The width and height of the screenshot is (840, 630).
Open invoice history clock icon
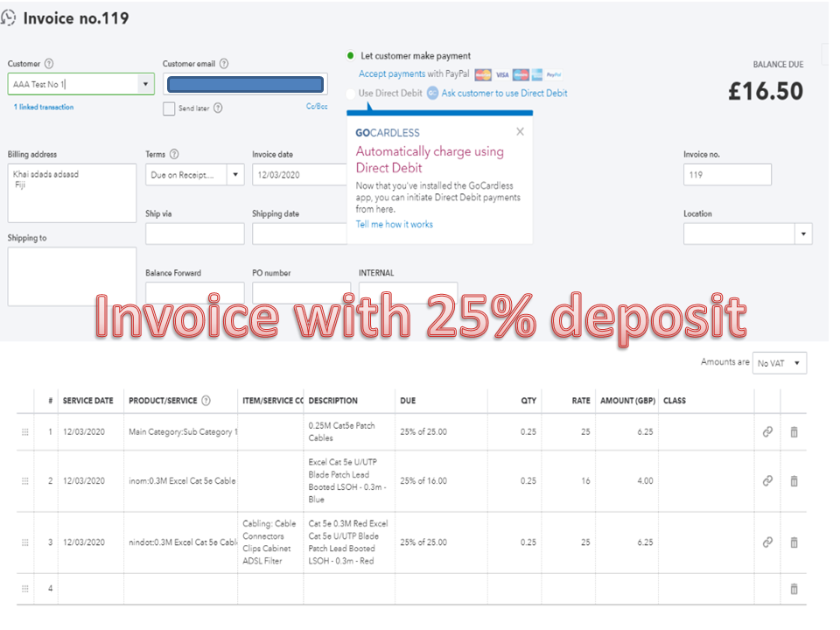pyautogui.click(x=8, y=17)
